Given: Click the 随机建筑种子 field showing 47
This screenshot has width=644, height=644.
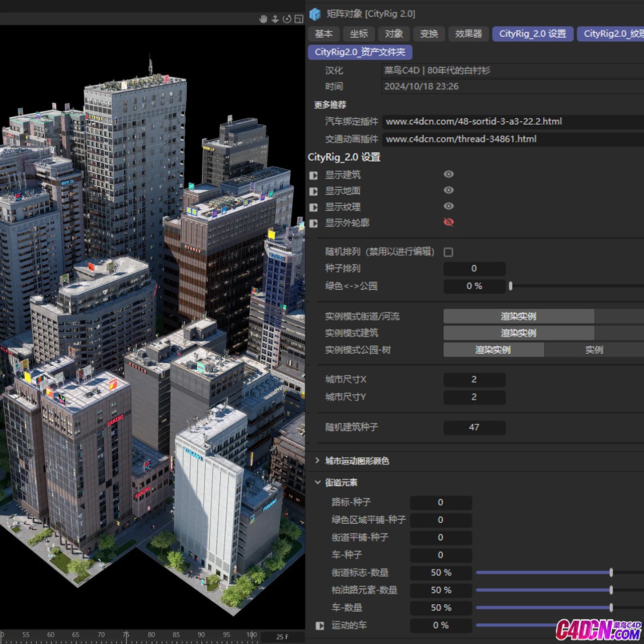Looking at the screenshot, I should [474, 427].
